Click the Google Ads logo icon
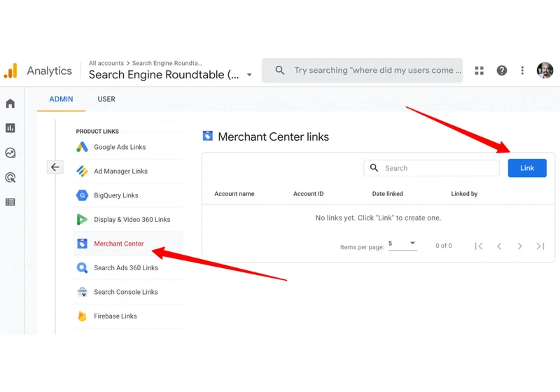Screen dimensions: 560x392 (82, 147)
